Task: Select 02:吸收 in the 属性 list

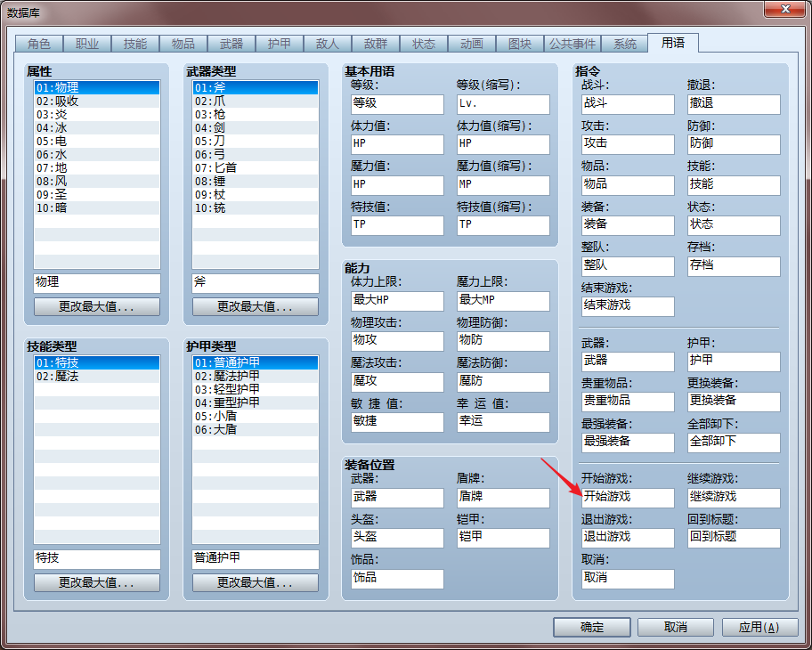Action: tap(97, 101)
